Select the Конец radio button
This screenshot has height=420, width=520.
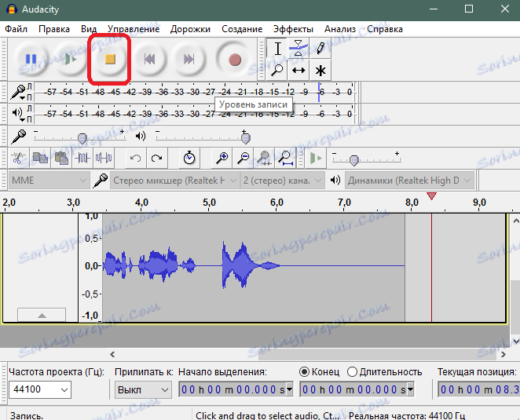click(304, 372)
